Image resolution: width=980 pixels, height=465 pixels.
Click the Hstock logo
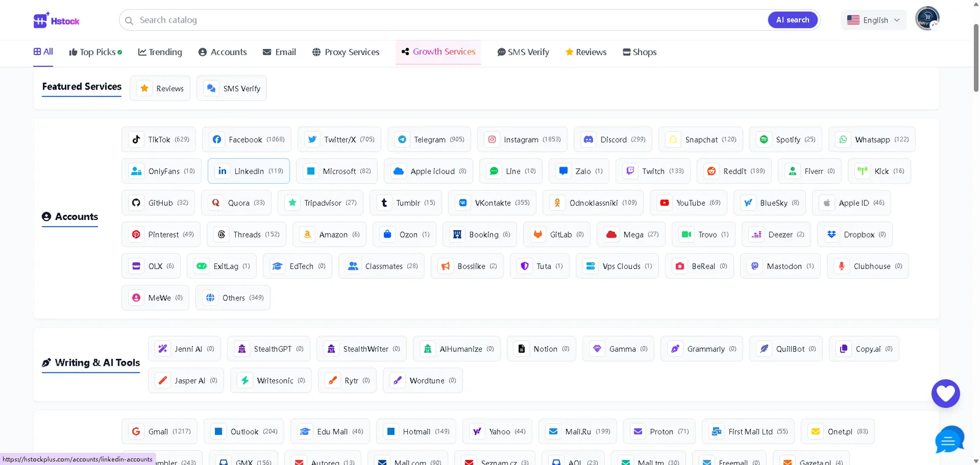click(56, 21)
